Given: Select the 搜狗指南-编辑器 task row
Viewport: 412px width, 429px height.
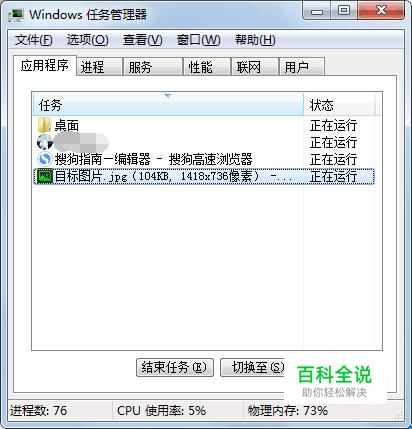Looking at the screenshot, I should [204, 159].
